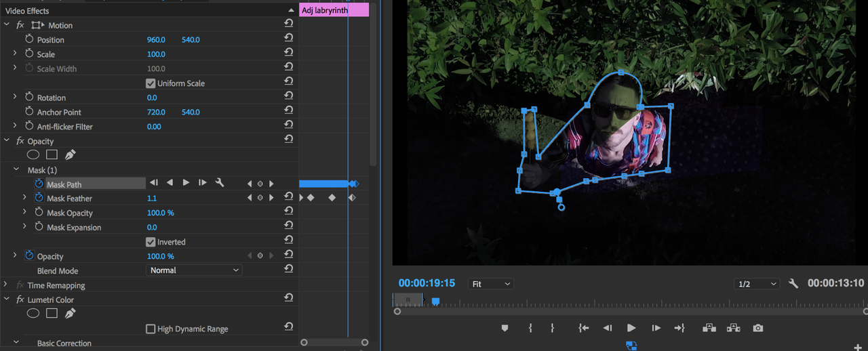Collapse the Opacity effect group
868x351 pixels.
(x=7, y=141)
